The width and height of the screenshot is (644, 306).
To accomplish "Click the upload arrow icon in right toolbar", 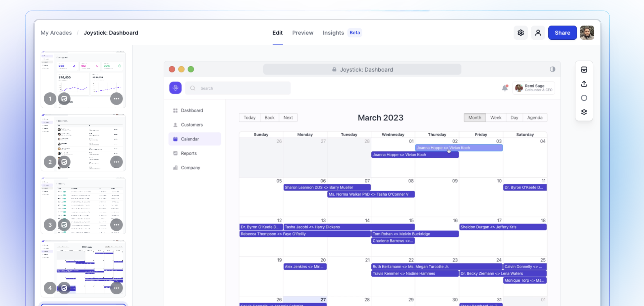I will pyautogui.click(x=584, y=84).
